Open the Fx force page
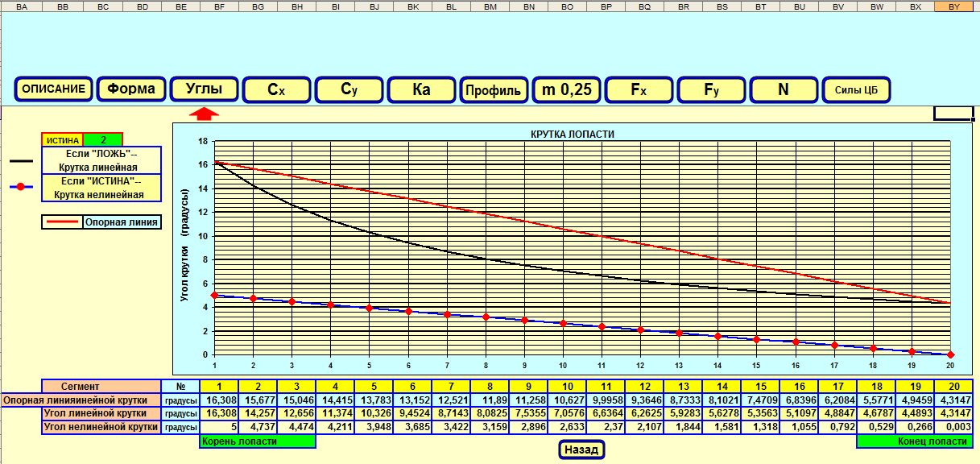980x464 pixels. pyautogui.click(x=639, y=90)
